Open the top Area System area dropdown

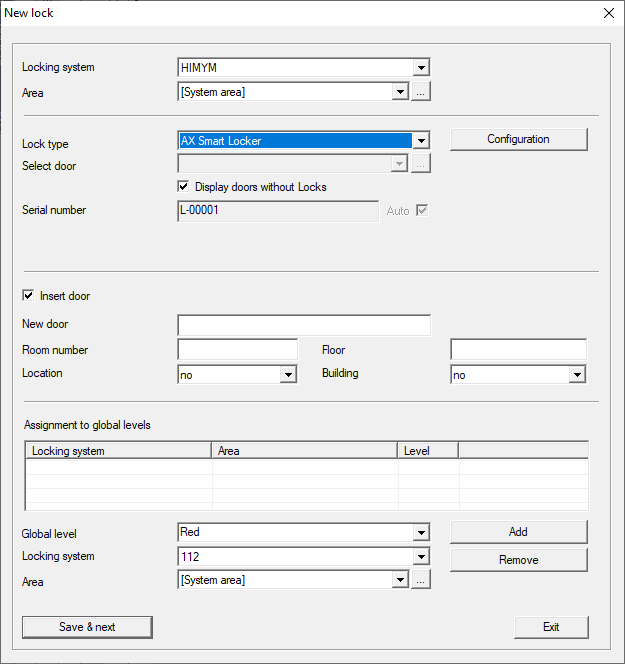tap(400, 92)
